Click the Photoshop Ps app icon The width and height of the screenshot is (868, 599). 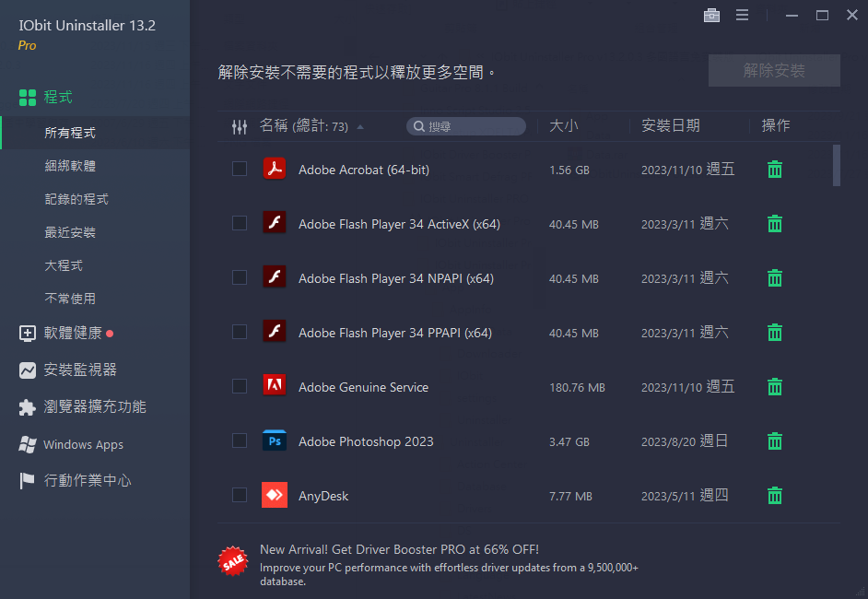pyautogui.click(x=274, y=440)
